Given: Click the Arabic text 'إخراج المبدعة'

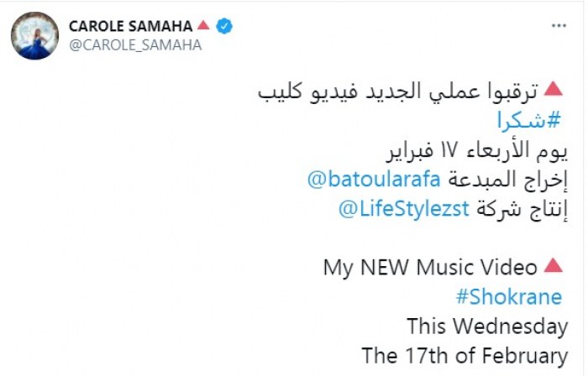Looking at the screenshot, I should [x=507, y=179].
